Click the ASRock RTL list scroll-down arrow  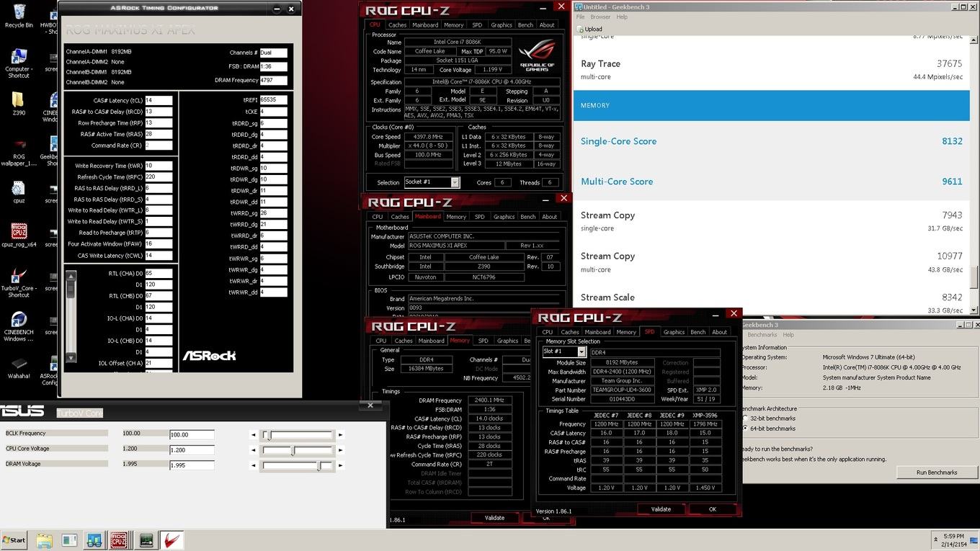click(x=70, y=357)
